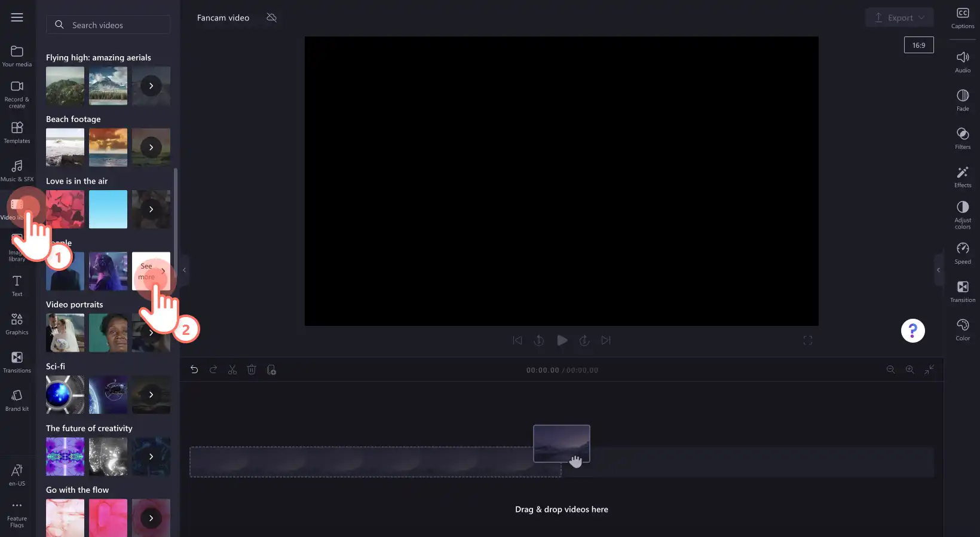Zoom in on the timeline
This screenshot has width=980, height=537.
(909, 370)
